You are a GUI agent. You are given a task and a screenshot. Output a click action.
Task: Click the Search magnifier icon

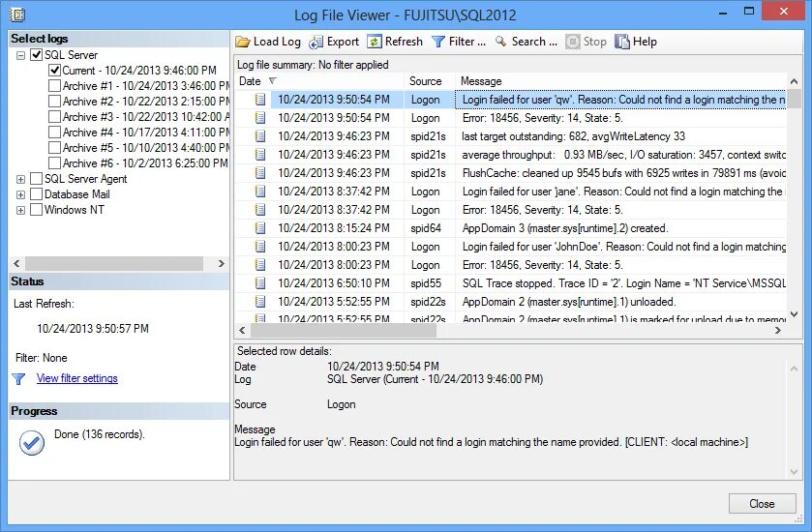(500, 42)
